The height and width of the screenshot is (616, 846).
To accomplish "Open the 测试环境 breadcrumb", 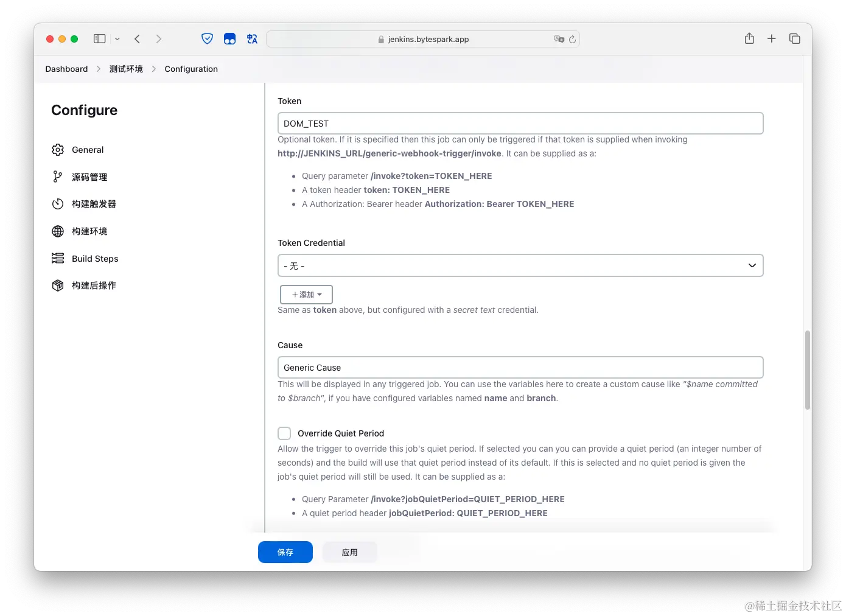I will pos(126,69).
